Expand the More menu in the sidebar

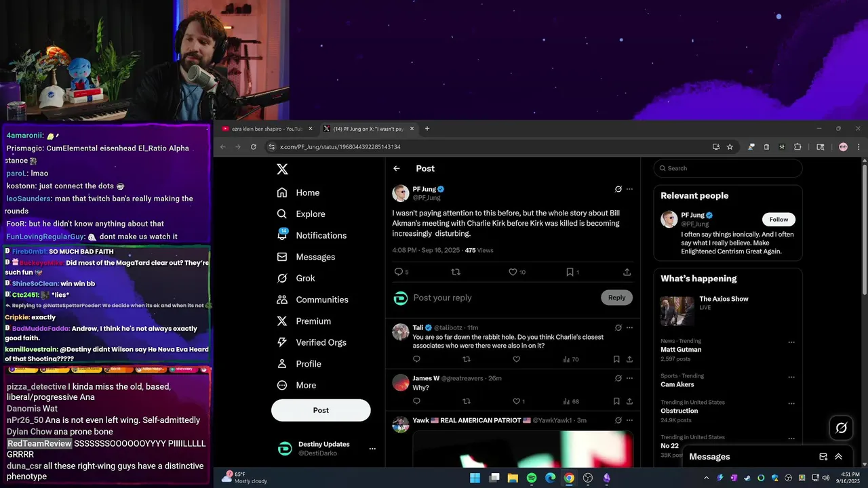296,385
